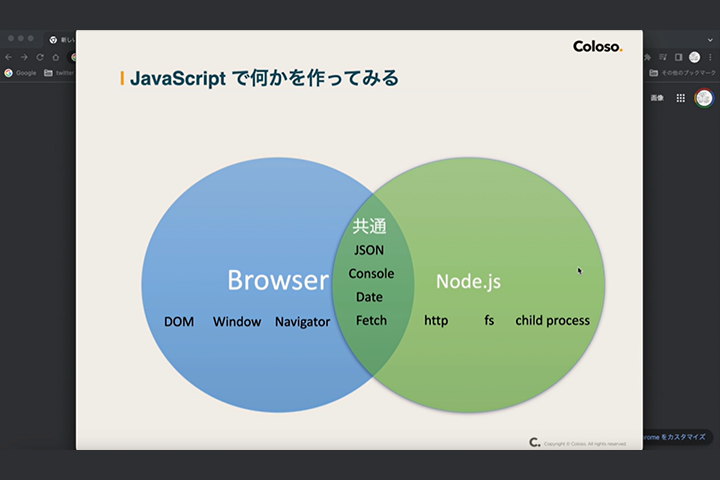The height and width of the screenshot is (480, 720).
Task: Click the home button in Chrome's toolbar
Action: point(56,57)
